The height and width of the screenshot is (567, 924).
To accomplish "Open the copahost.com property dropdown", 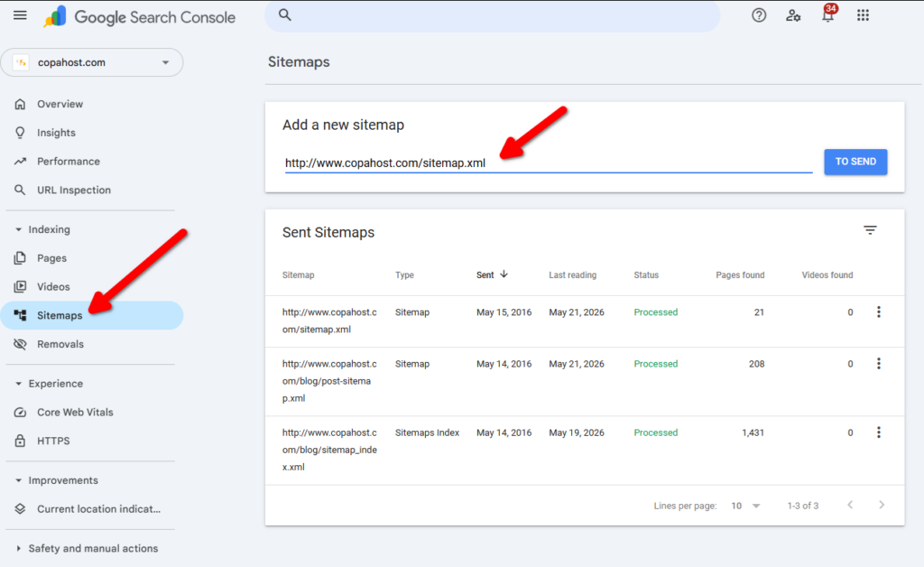I will 92,62.
